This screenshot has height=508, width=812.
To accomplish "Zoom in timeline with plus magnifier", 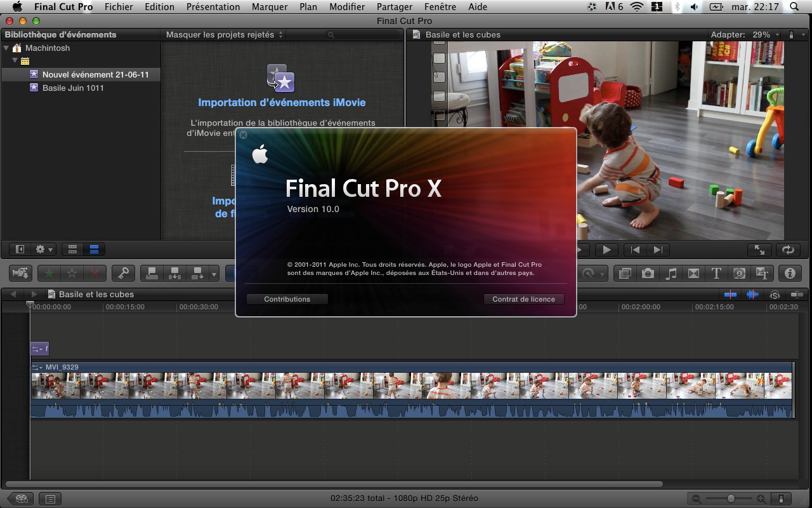I will coord(761,499).
